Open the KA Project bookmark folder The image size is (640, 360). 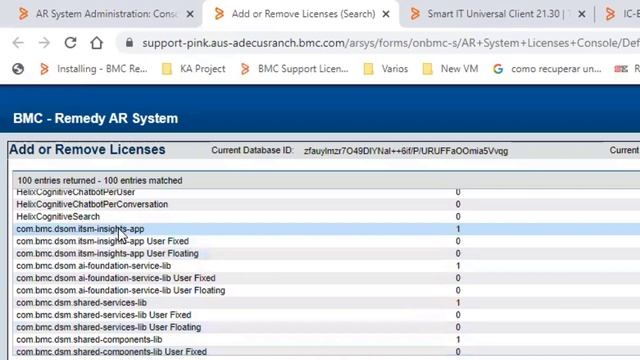pos(193,69)
